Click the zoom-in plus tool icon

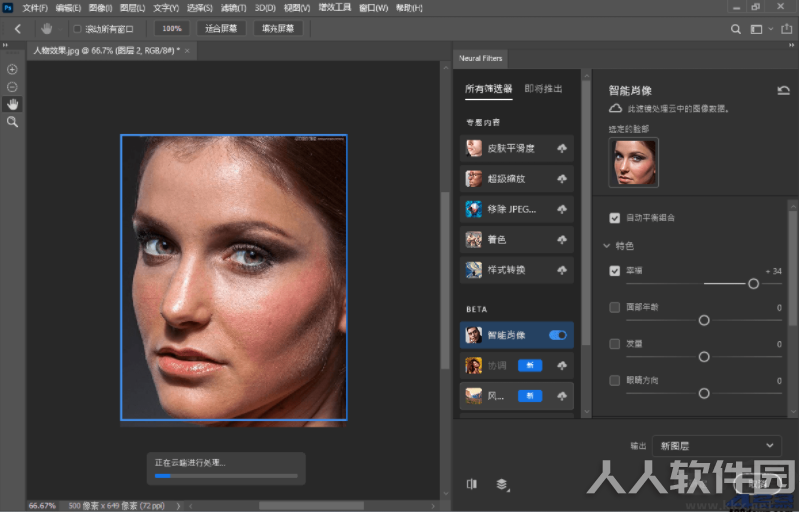click(12, 69)
